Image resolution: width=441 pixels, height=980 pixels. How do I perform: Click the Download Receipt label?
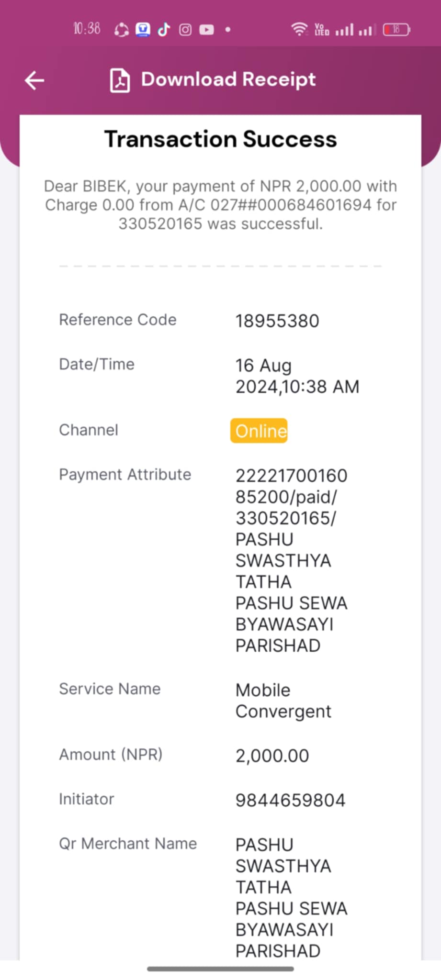pos(228,79)
